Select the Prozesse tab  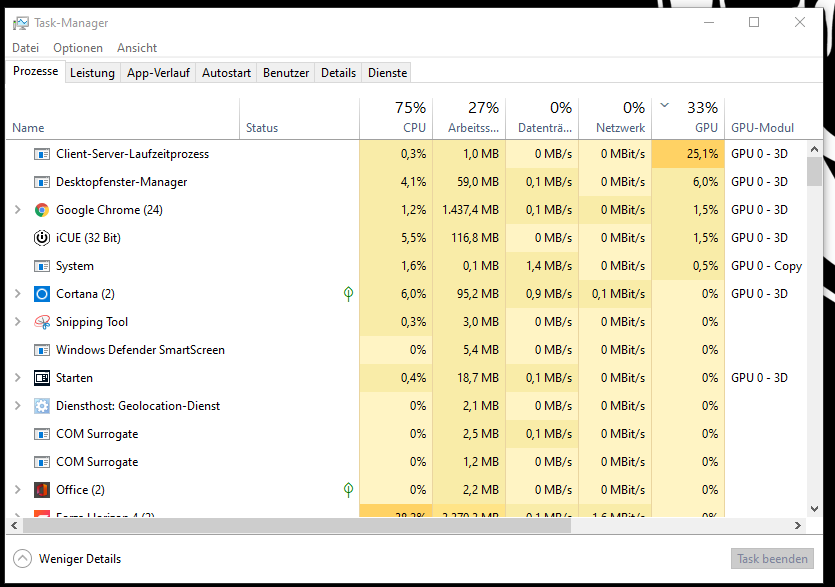(35, 71)
